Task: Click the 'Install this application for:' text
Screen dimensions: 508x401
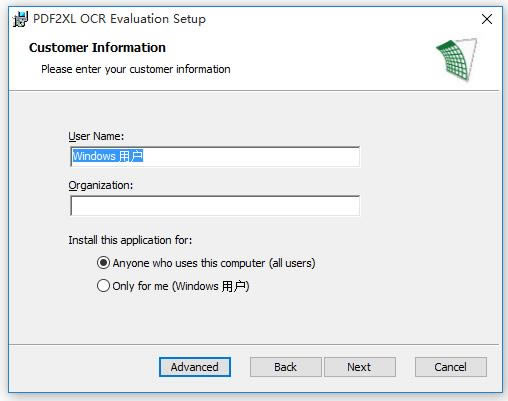Action: tap(130, 240)
